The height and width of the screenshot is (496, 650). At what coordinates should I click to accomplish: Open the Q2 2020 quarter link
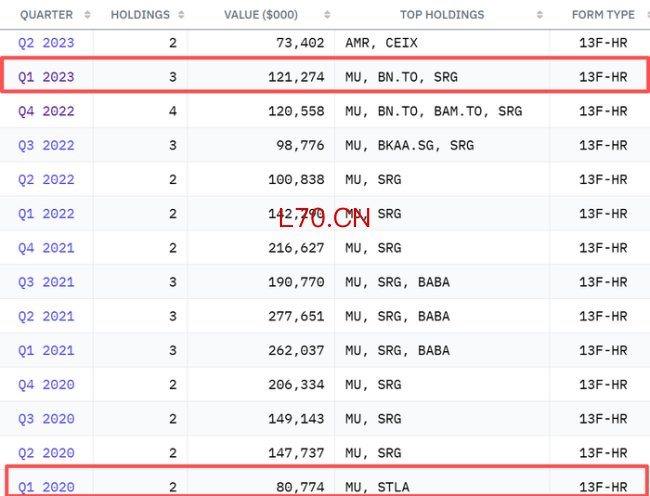(46, 453)
